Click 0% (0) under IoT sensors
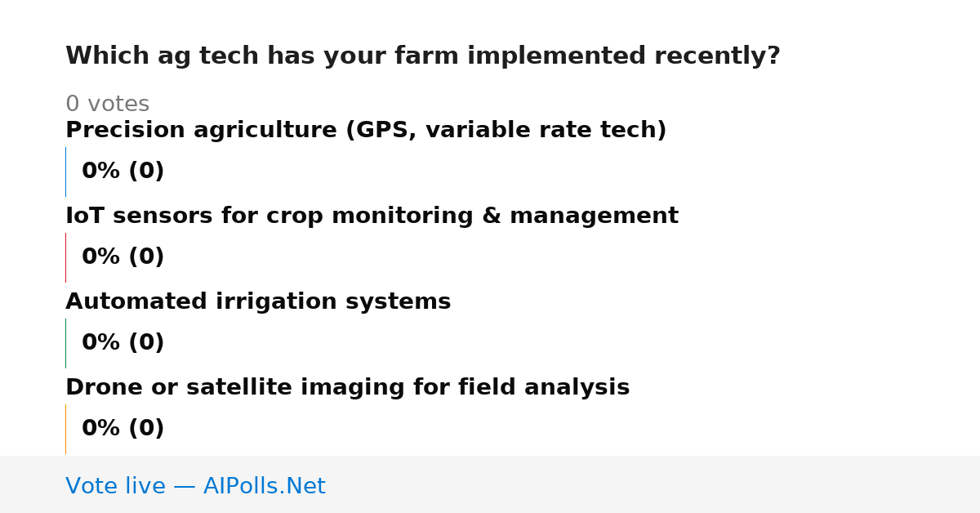This screenshot has width=980, height=513. click(122, 257)
